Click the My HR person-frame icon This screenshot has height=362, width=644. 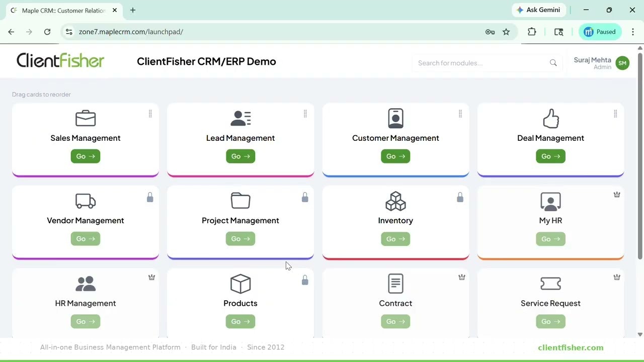pyautogui.click(x=550, y=201)
